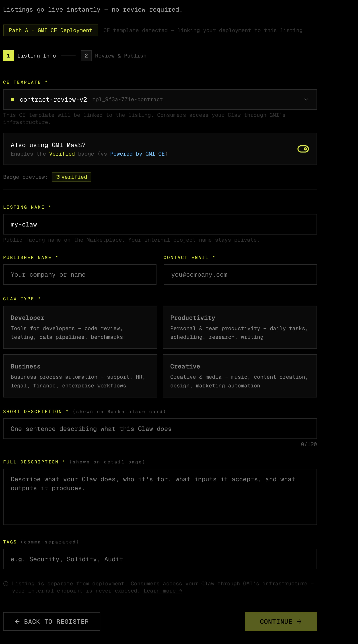Screen dimensions: 358x644
Task: Select the contract-review-v2 template field
Action: coord(160,99)
